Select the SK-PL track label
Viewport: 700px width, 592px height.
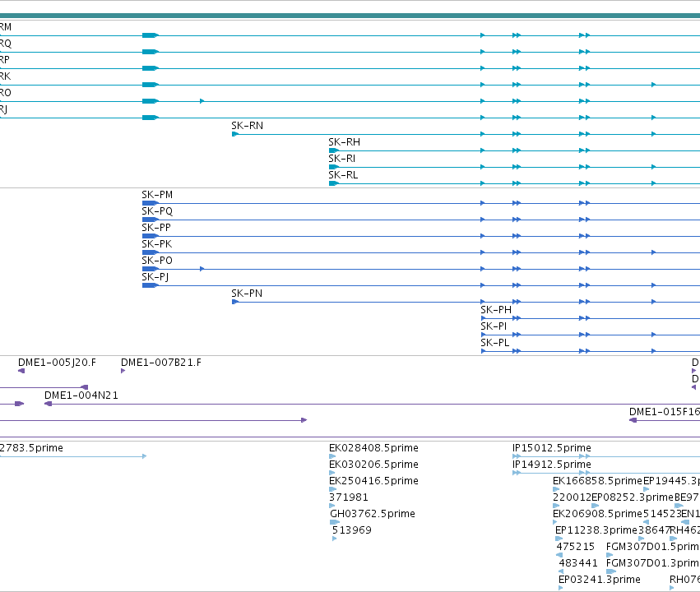pyautogui.click(x=494, y=343)
